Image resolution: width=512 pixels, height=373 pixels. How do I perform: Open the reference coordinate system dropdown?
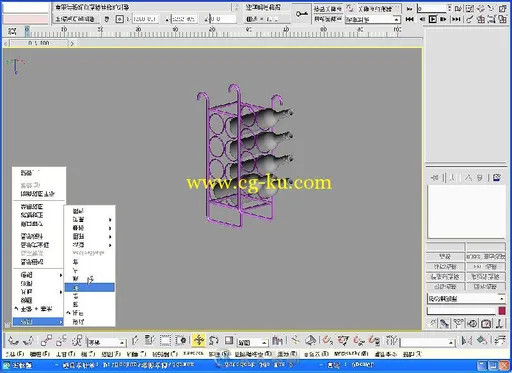252,342
